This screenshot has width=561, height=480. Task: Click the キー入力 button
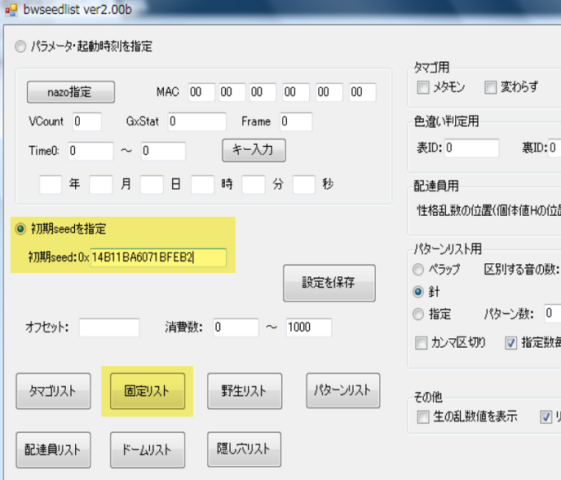(254, 150)
